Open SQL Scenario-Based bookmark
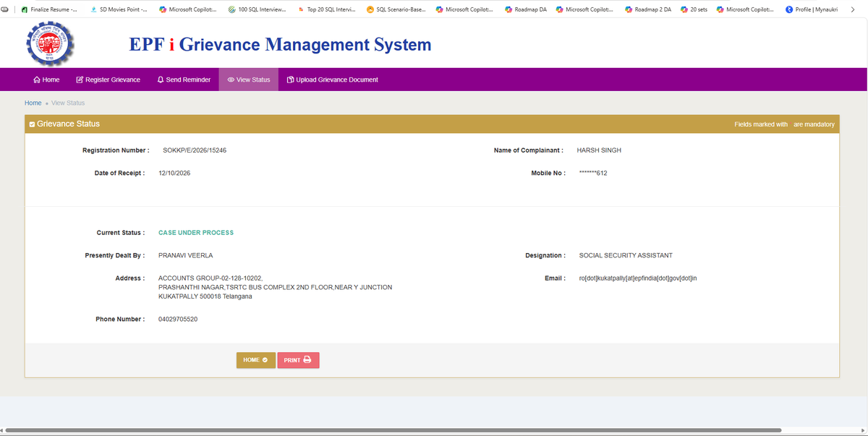The image size is (868, 436). (x=396, y=9)
